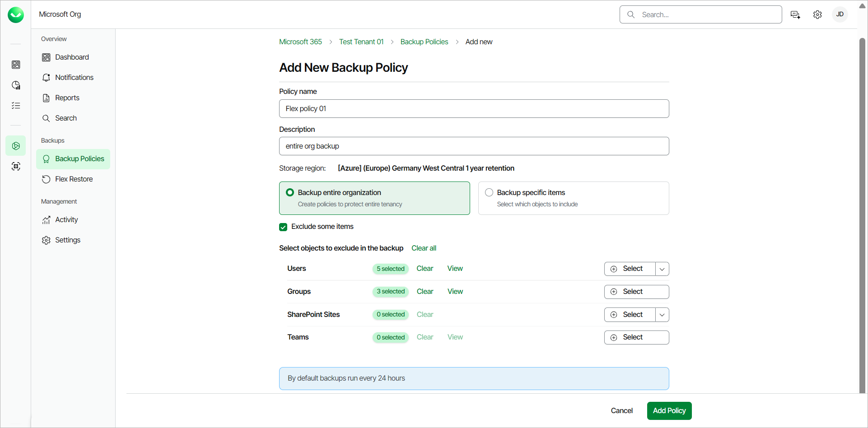Clear the Teams selection
Image resolution: width=868 pixels, height=428 pixels.
point(425,337)
